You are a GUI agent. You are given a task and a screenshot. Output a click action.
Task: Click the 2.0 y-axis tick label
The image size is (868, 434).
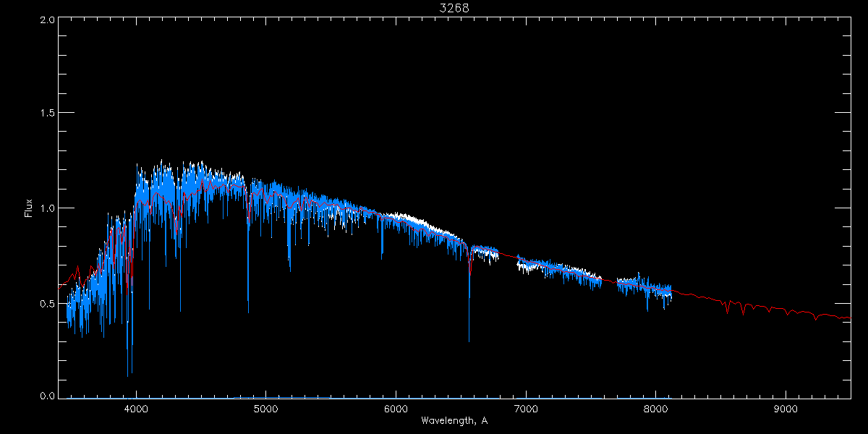click(x=45, y=20)
